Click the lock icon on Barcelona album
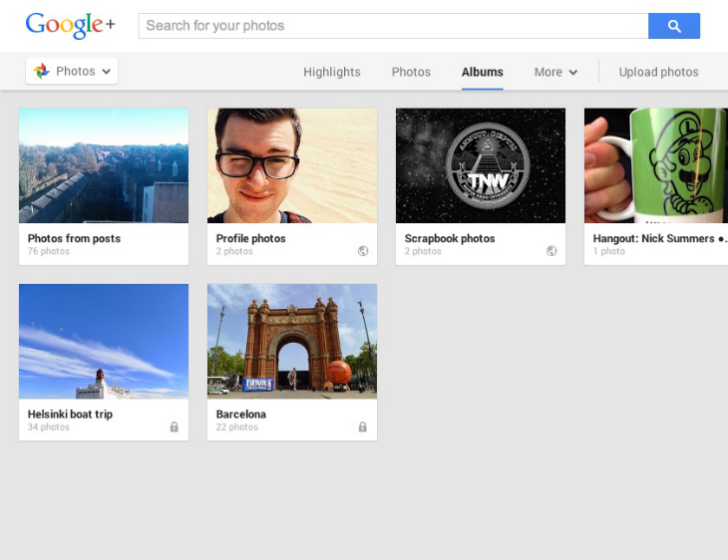 (363, 426)
